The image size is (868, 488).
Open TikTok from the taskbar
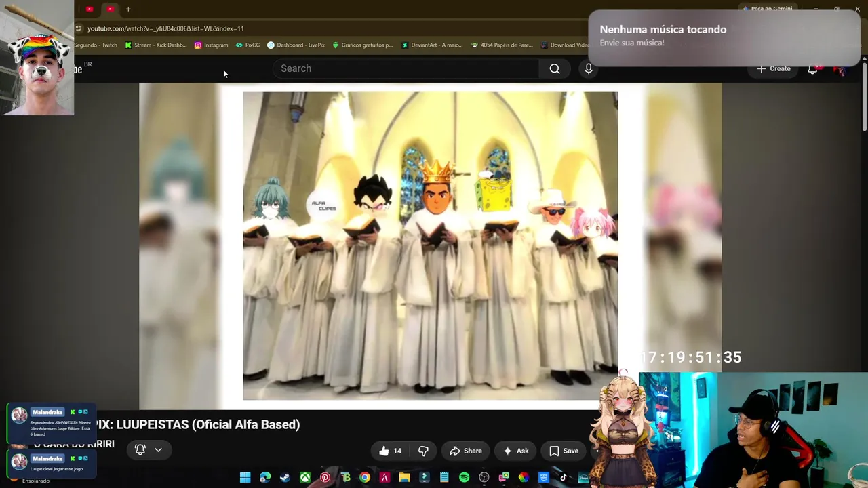click(x=563, y=477)
